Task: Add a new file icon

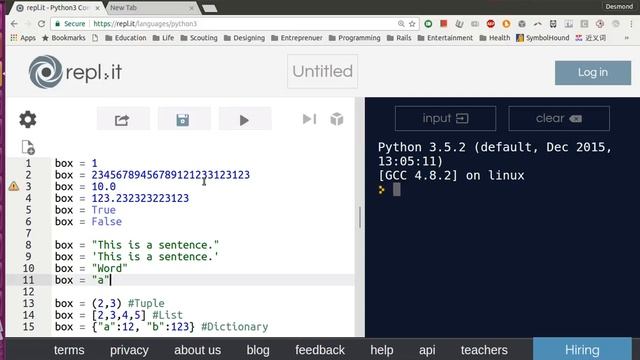Action: coord(28,147)
